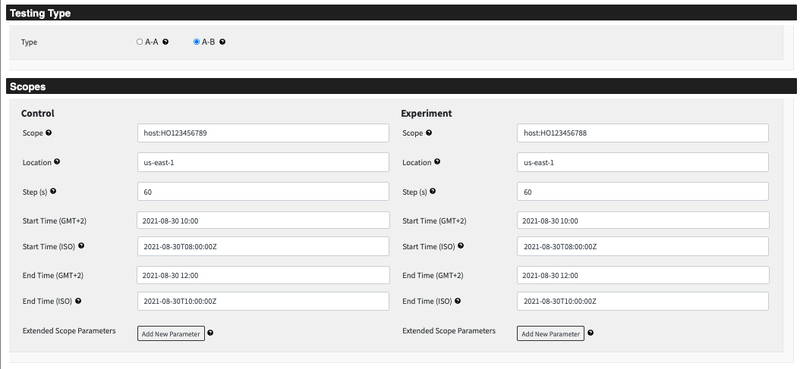Click the Control End Time (GMT+2) field
This screenshot has height=369, width=800.
[263, 275]
